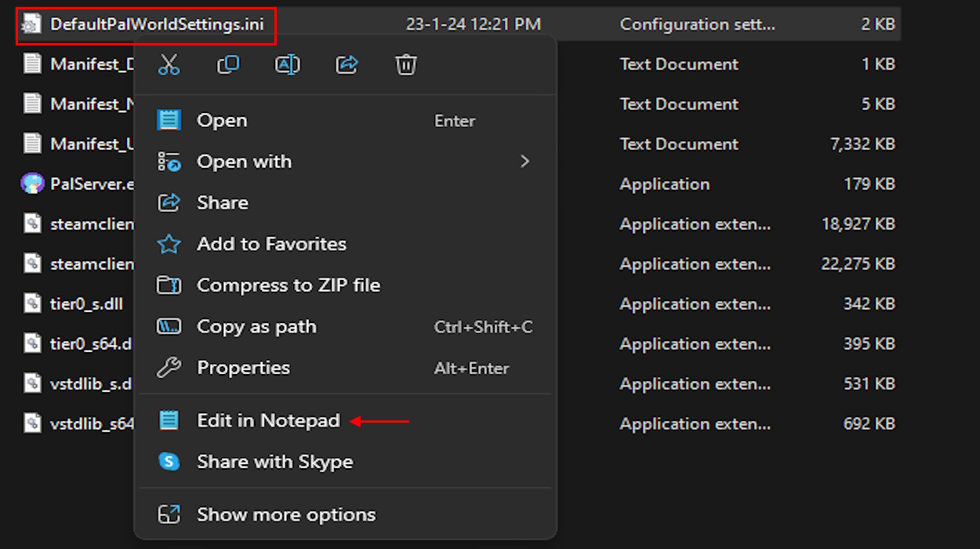The image size is (980, 549).
Task: Select the DefaultPalWorldSettings.ini file
Action: (157, 24)
